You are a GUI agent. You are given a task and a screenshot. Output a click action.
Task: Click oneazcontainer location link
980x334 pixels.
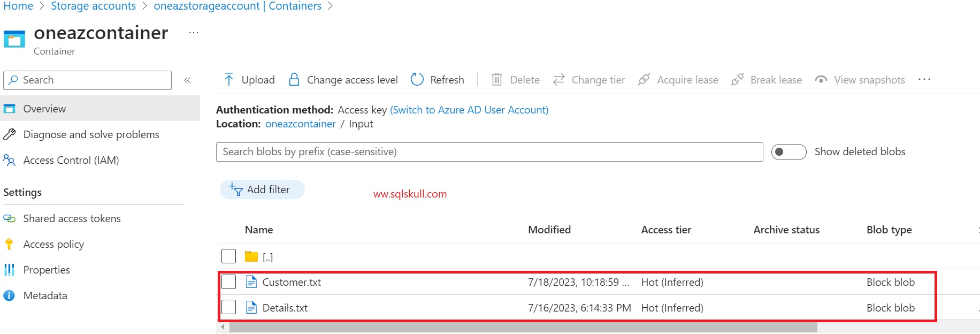pyautogui.click(x=301, y=124)
